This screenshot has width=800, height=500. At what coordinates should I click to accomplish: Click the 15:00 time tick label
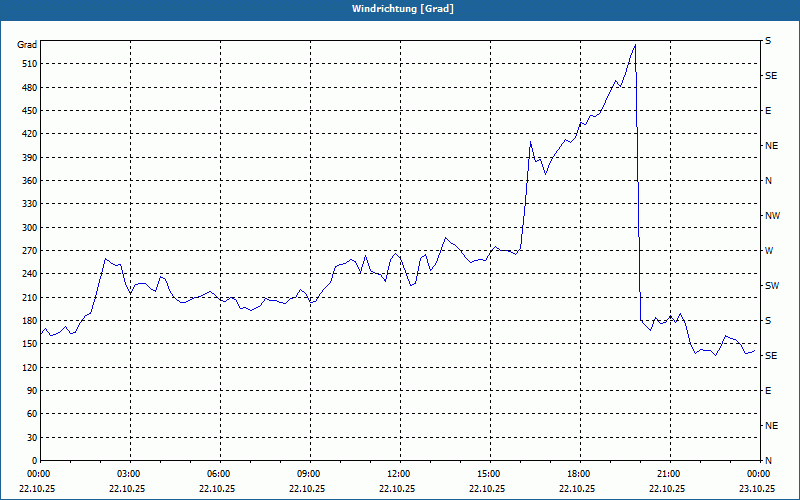490,474
